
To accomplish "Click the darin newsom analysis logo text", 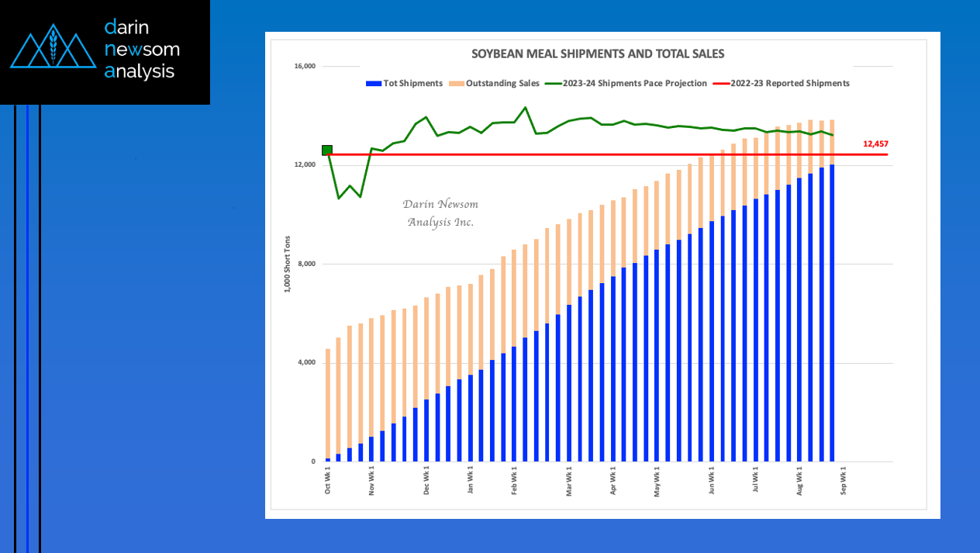I will click(x=142, y=50).
